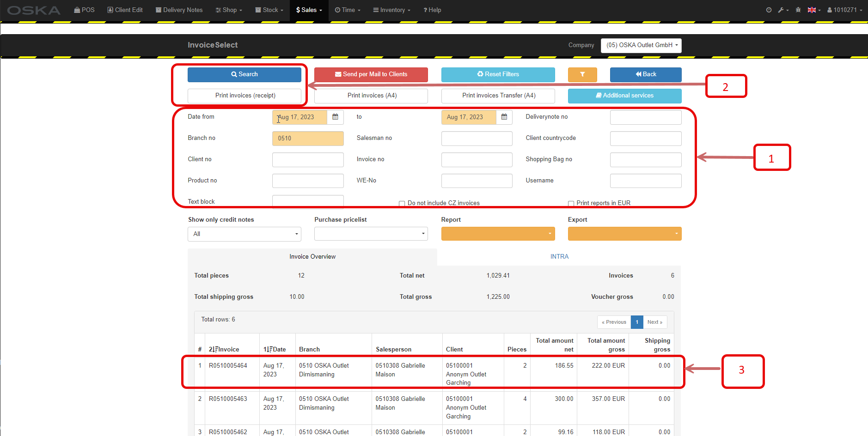This screenshot has height=436, width=868.
Task: Click the orange filter funnel button
Action: [x=582, y=74]
